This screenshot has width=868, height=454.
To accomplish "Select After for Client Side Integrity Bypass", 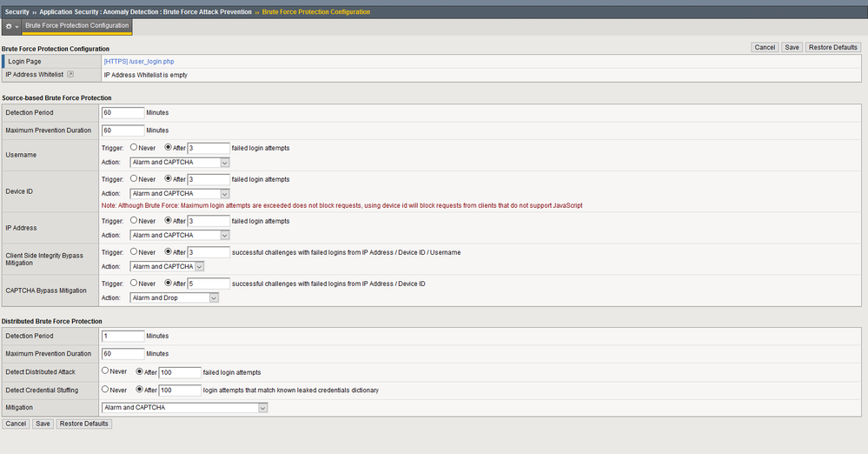I will 169,251.
